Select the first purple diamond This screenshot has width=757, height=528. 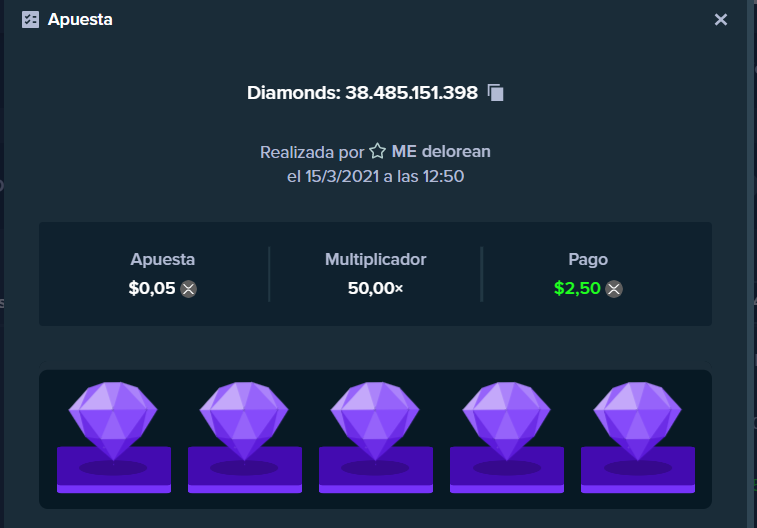click(113, 420)
